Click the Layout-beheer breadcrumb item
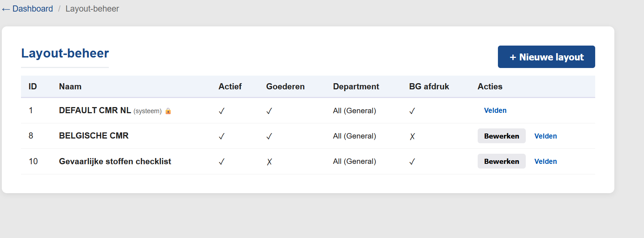The width and height of the screenshot is (644, 238). (x=92, y=9)
